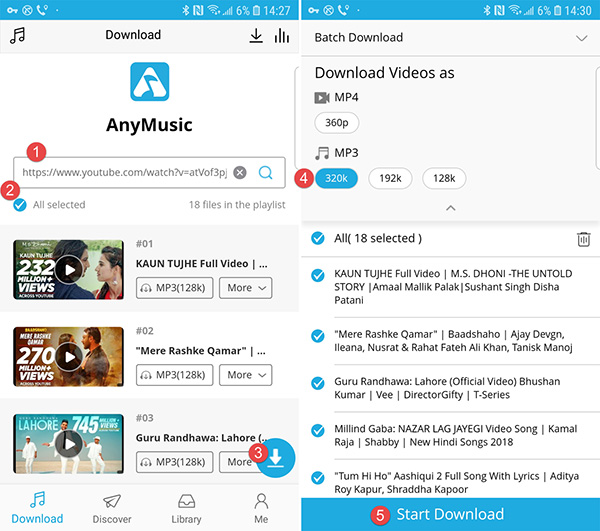The height and width of the screenshot is (531, 600).
Task: Play the KAUN TUJHE video thumbnail
Action: (68, 270)
